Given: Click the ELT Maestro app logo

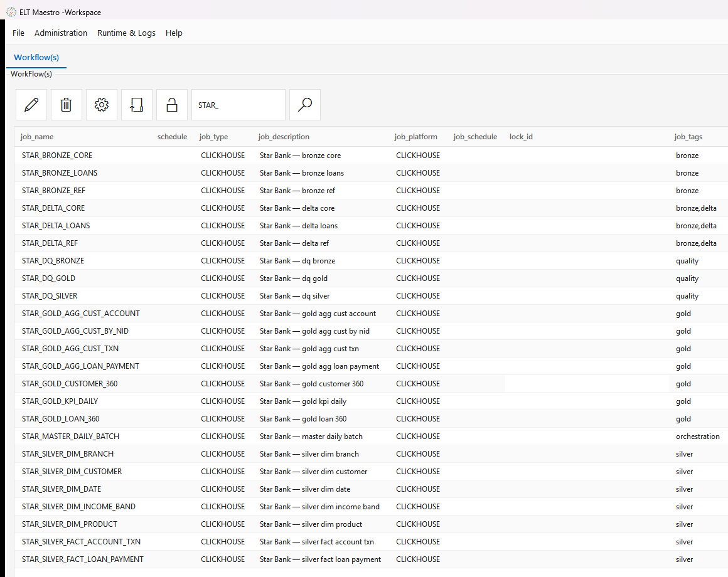Looking at the screenshot, I should pyautogui.click(x=11, y=12).
